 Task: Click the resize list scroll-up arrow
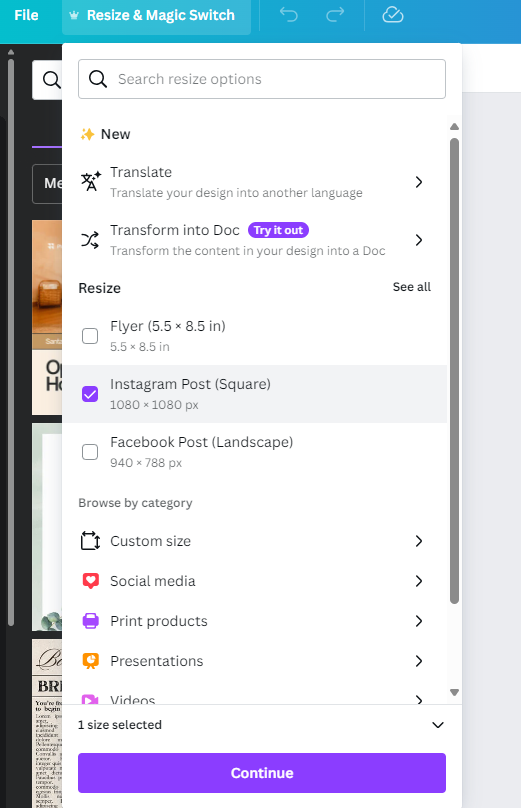click(454, 127)
